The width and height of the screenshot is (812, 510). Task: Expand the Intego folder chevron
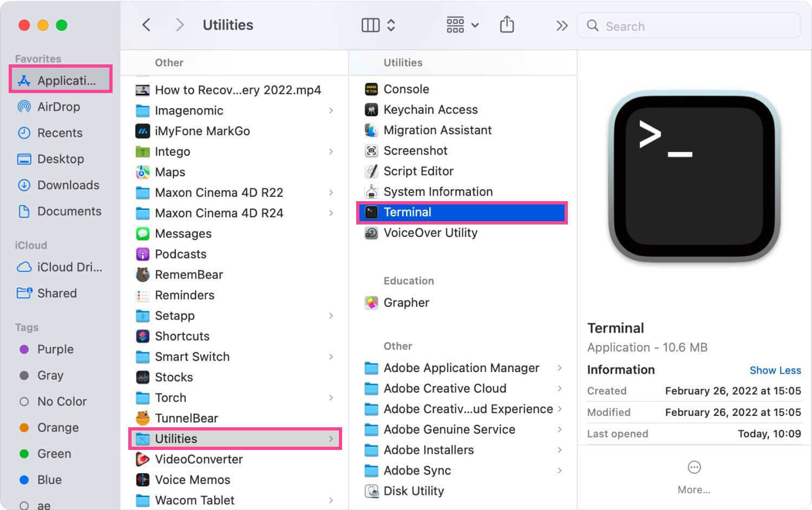[x=331, y=151]
